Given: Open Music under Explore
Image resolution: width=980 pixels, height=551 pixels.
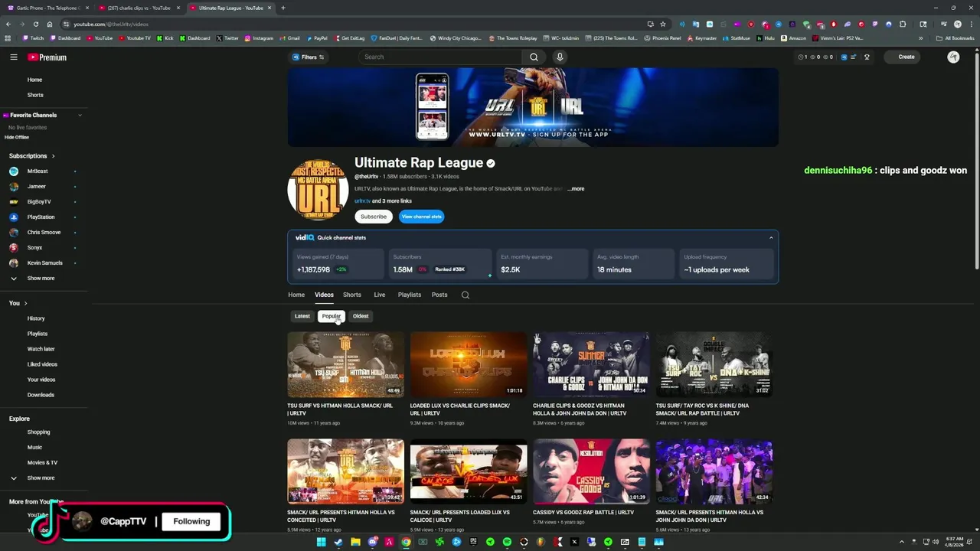Looking at the screenshot, I should (34, 448).
